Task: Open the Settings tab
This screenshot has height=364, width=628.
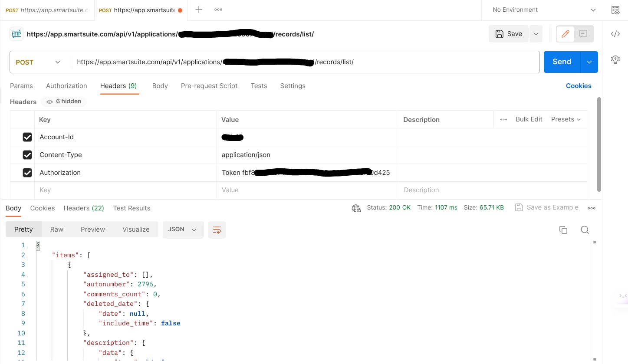Action: (x=293, y=86)
